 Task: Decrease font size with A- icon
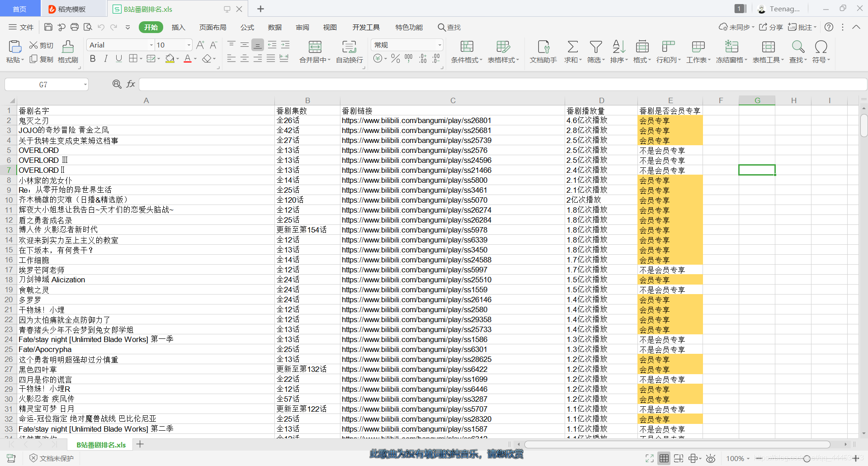coord(214,45)
